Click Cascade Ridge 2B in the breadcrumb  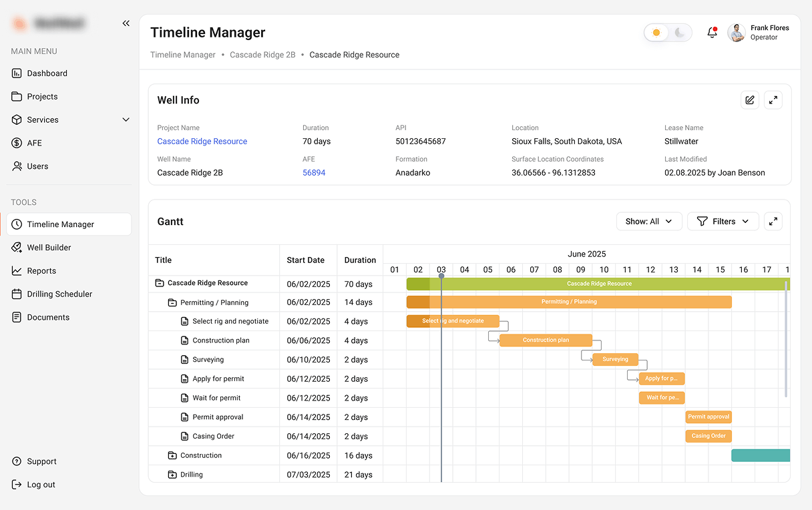[262, 55]
